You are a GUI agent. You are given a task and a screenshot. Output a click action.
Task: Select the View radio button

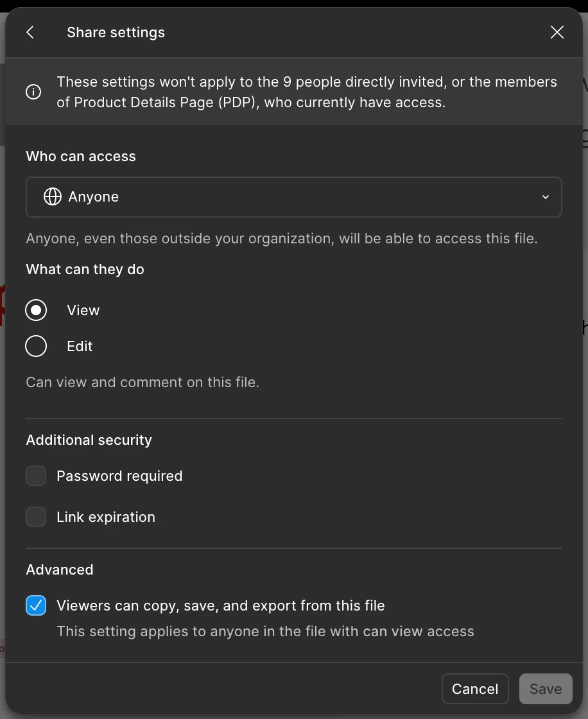[36, 311]
